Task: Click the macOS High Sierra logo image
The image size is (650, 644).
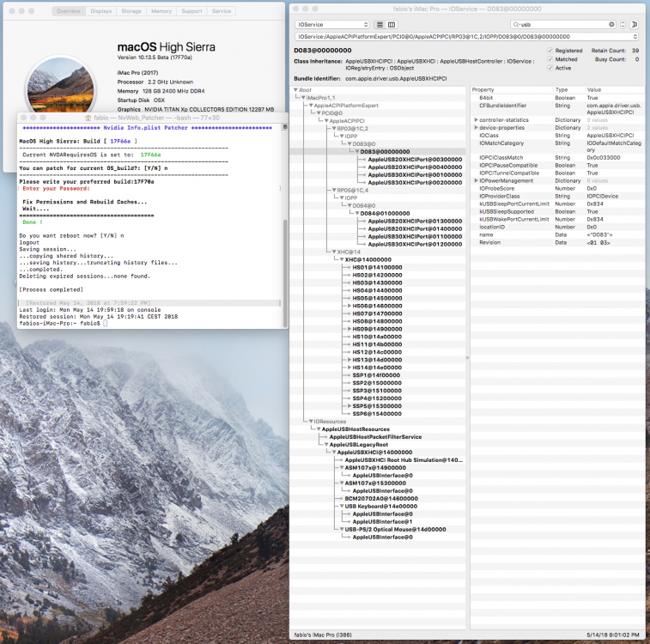Action: click(60, 84)
